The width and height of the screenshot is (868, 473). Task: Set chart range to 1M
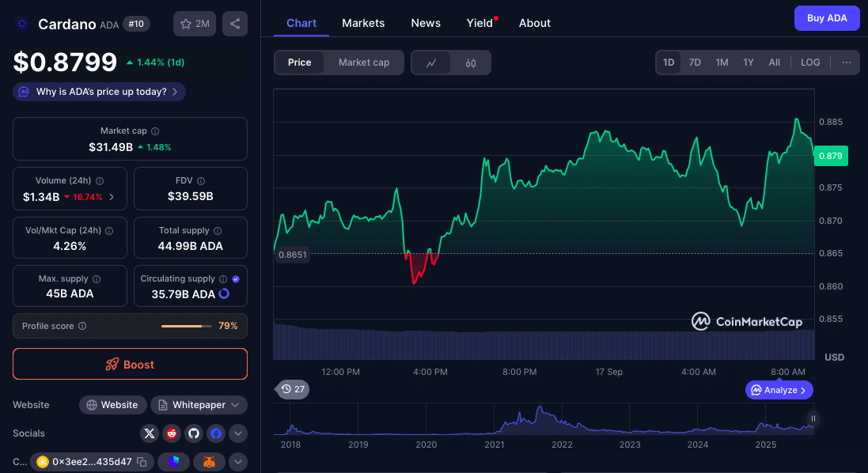722,62
